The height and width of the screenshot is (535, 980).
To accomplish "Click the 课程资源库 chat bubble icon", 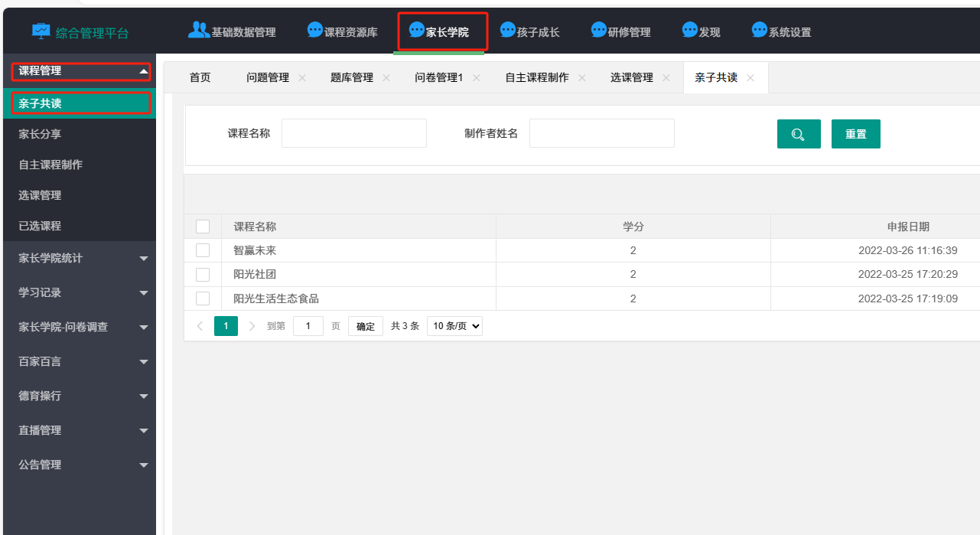I will pyautogui.click(x=315, y=30).
